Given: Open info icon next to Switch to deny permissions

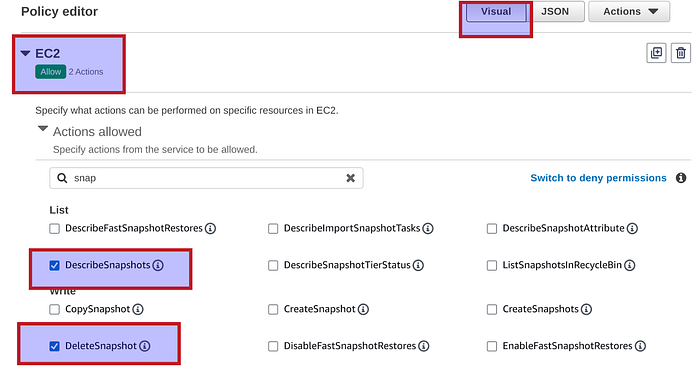Looking at the screenshot, I should coord(681,178).
